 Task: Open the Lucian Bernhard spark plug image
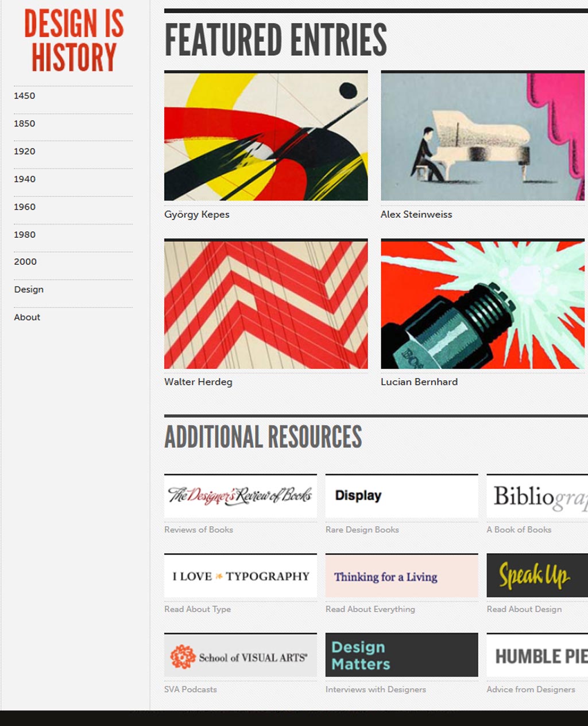(482, 304)
